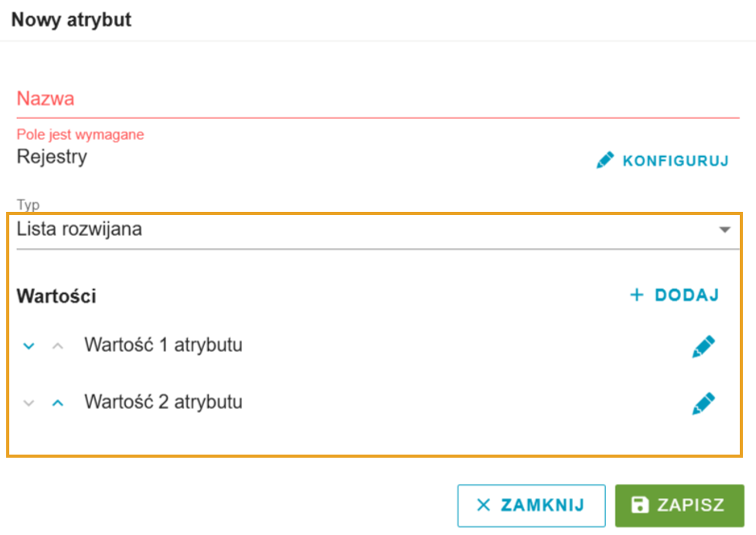Click the greyed down chevron of Wartość 2

click(x=29, y=403)
